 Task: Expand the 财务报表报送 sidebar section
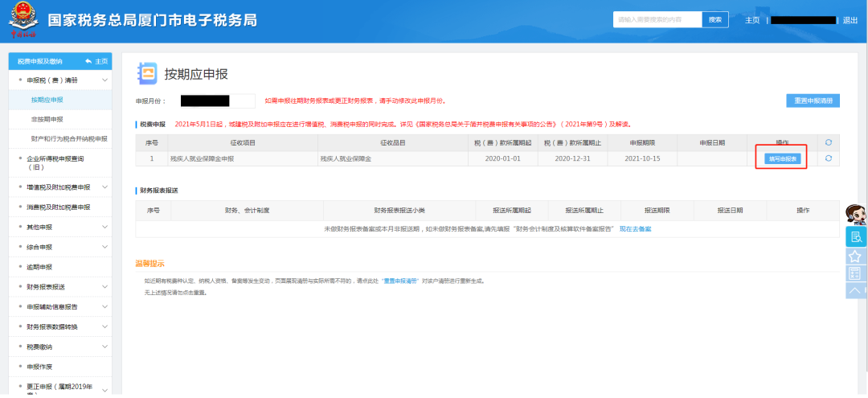[104, 286]
